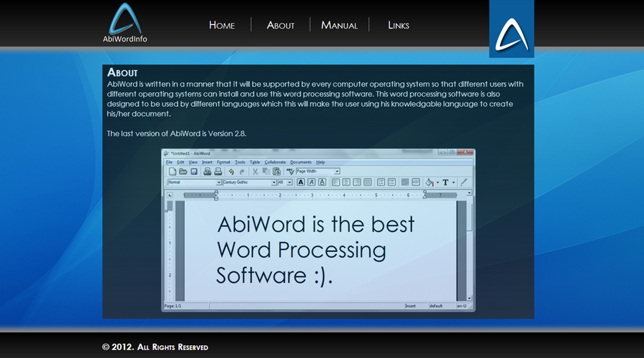Click 'en-U' language in status bar
This screenshot has width=644, height=358.
pos(462,306)
